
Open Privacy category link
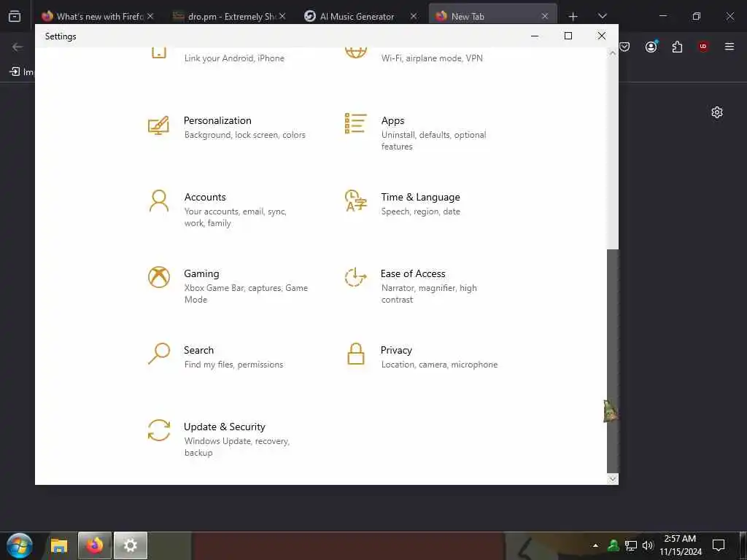click(396, 351)
